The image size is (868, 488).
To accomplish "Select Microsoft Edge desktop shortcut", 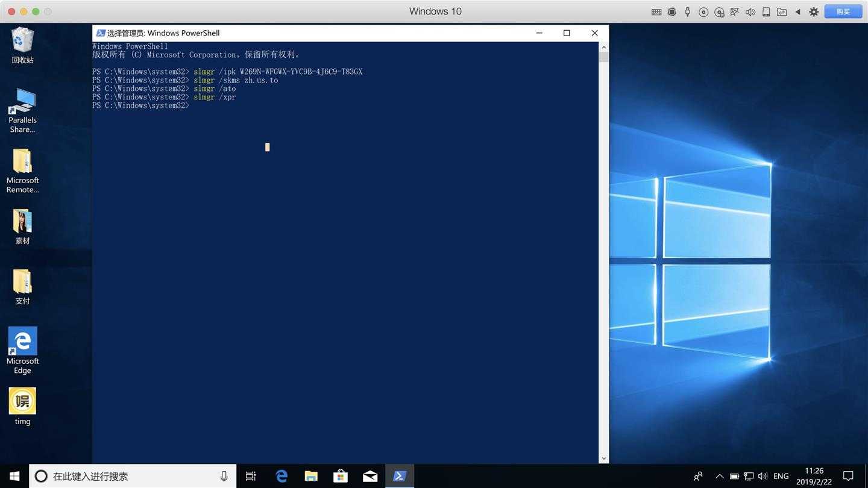I will (22, 351).
